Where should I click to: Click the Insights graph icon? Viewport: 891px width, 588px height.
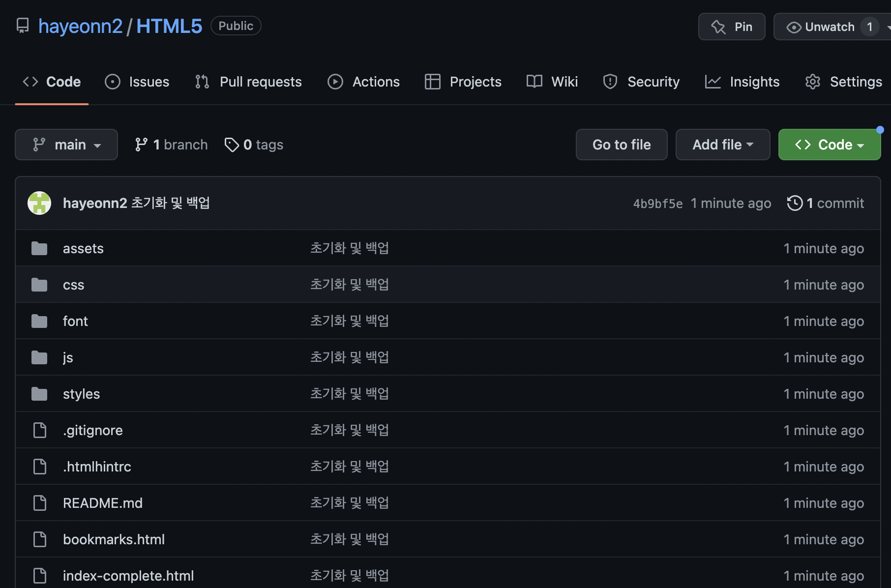click(x=713, y=82)
